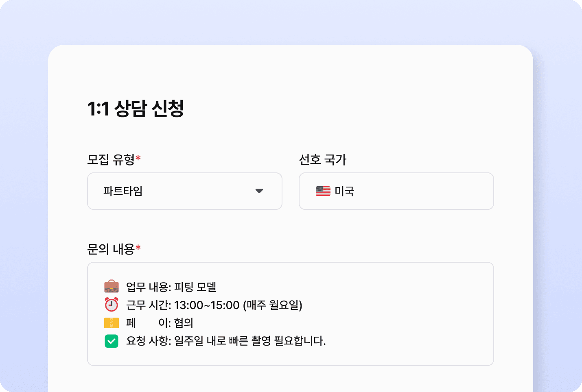Click the green checkmark icon before 요청 사항
Viewport: 582px width, 392px height.
click(112, 341)
